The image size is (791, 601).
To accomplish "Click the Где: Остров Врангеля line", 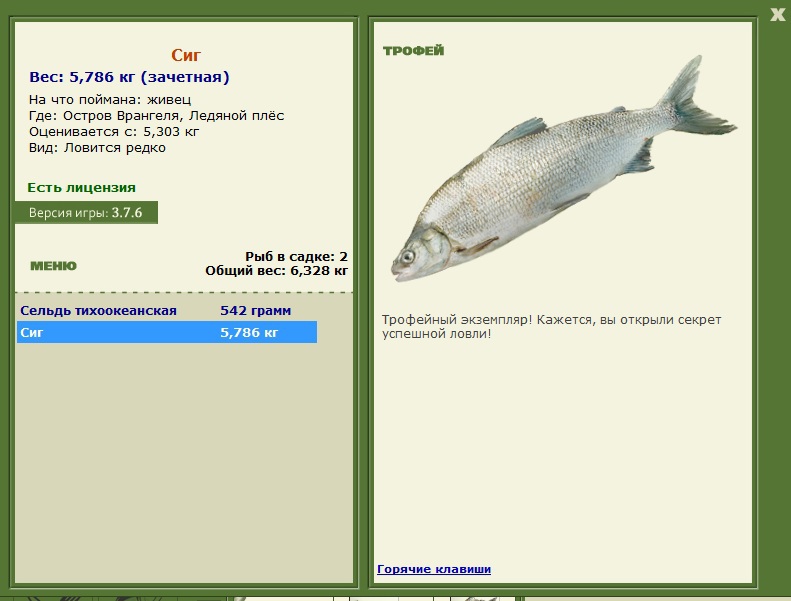I will click(x=156, y=116).
